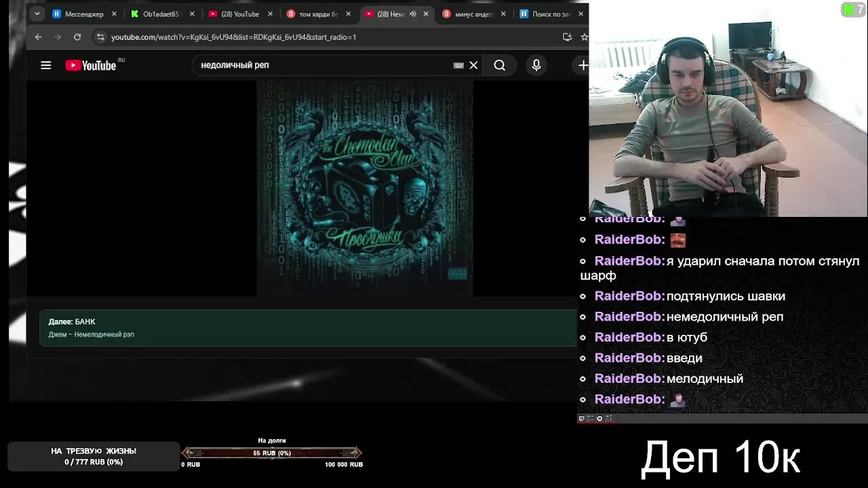Click chat message 'подтянулись шавки'
This screenshot has width=868, height=488.
coord(726,296)
